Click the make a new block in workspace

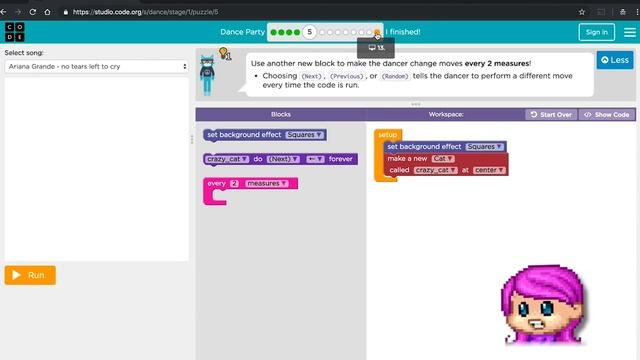(446, 164)
